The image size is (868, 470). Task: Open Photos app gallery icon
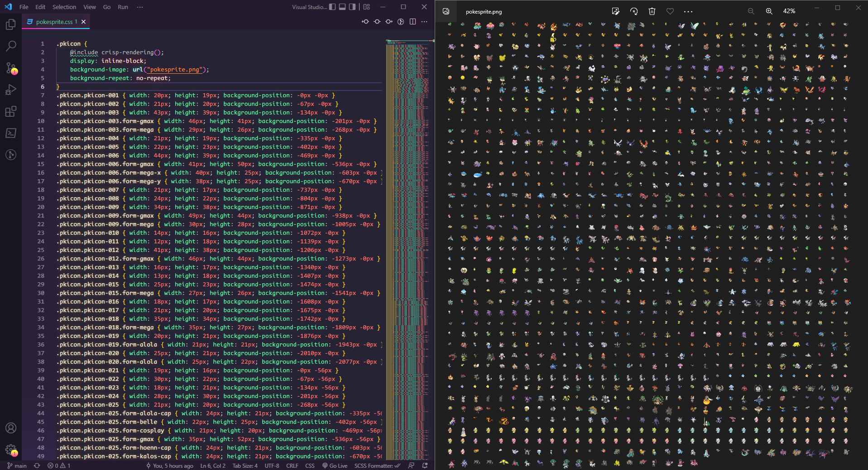446,11
